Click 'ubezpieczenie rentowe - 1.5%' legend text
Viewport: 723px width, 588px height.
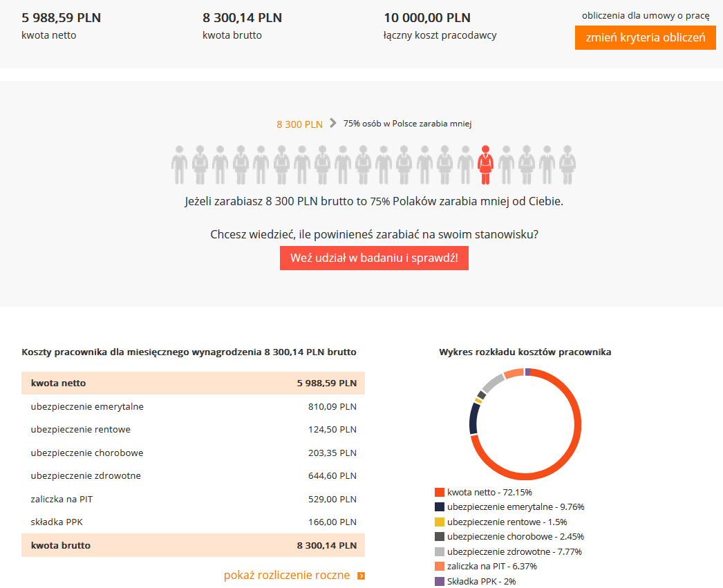[507, 522]
